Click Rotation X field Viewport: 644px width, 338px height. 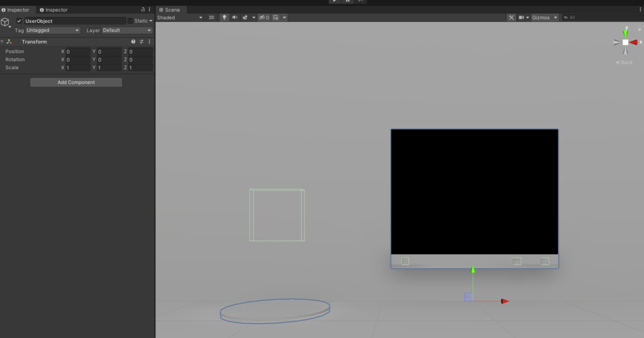pyautogui.click(x=77, y=60)
